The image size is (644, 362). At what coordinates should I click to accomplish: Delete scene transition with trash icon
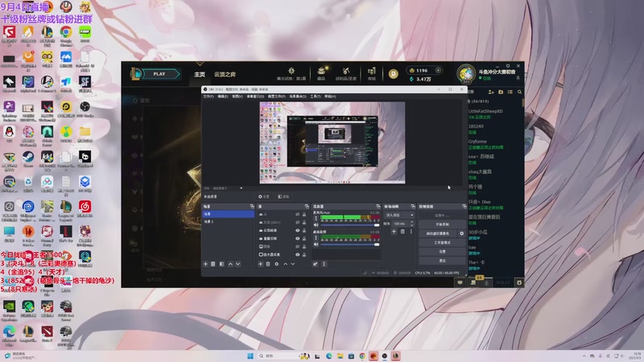[402, 232]
